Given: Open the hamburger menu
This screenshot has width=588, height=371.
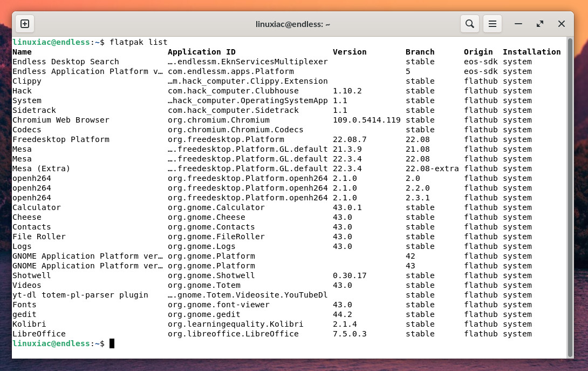Looking at the screenshot, I should pos(493,24).
